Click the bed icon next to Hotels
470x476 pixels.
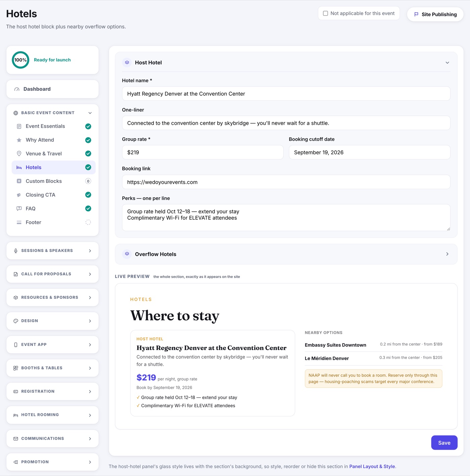pyautogui.click(x=19, y=167)
